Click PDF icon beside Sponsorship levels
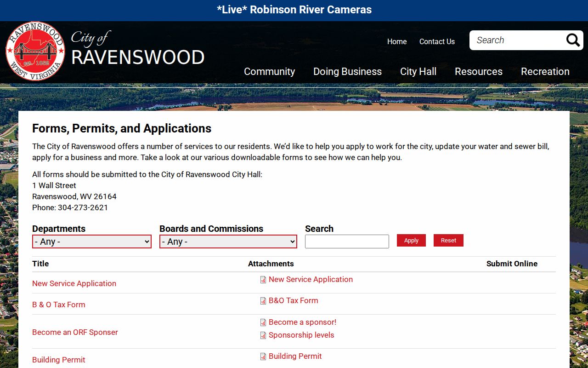The width and height of the screenshot is (588, 368). click(x=263, y=335)
